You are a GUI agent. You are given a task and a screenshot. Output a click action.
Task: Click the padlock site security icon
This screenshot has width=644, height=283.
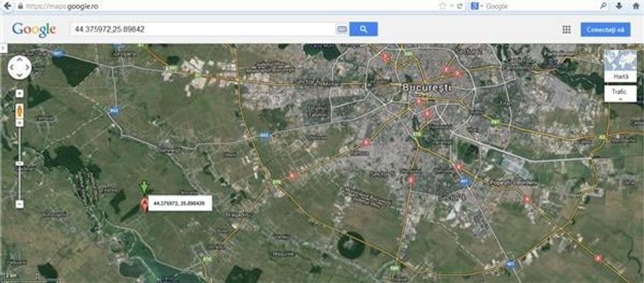(x=20, y=6)
